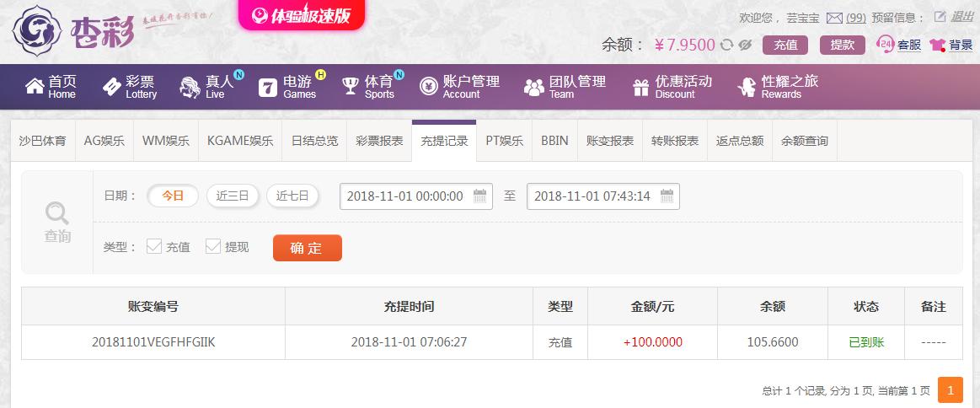Click the 体验极速版 pink banner

pyautogui.click(x=302, y=15)
